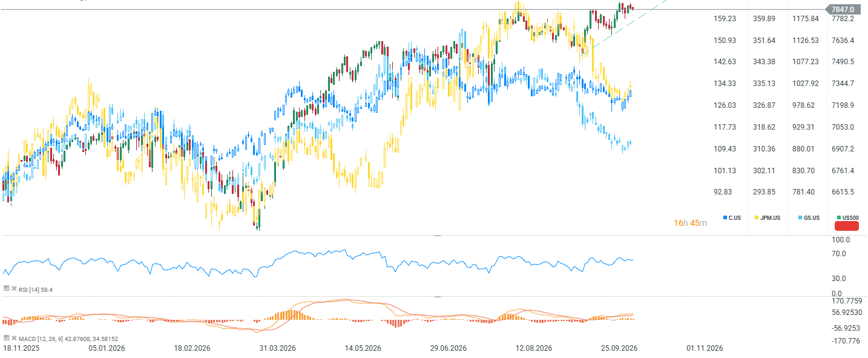Grab the divider handle above RSI panel
The width and height of the screenshot is (868, 358).
point(438,236)
